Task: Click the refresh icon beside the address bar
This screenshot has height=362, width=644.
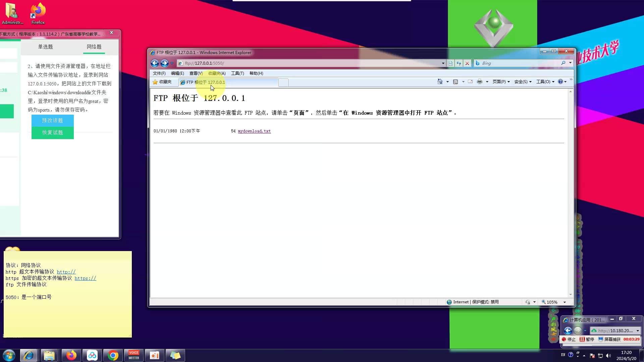Action: [459, 63]
